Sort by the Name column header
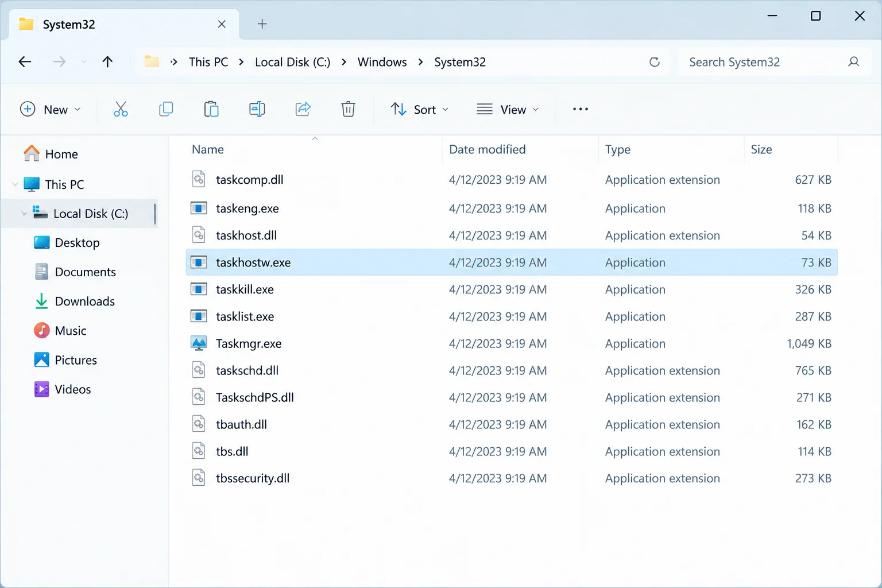Screen dimensions: 882x588 click(208, 149)
